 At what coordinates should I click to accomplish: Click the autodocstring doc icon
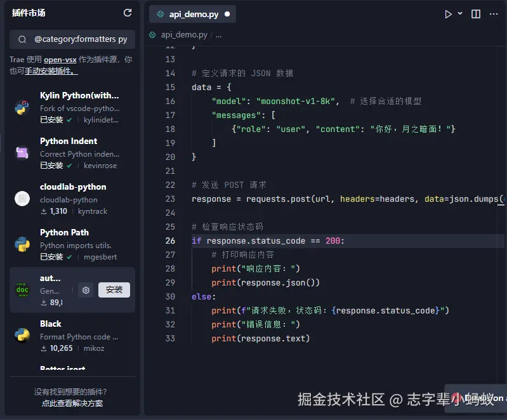tap(22, 290)
